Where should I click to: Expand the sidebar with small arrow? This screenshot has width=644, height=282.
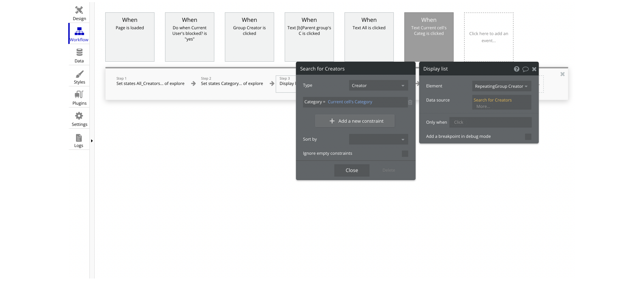click(x=92, y=141)
